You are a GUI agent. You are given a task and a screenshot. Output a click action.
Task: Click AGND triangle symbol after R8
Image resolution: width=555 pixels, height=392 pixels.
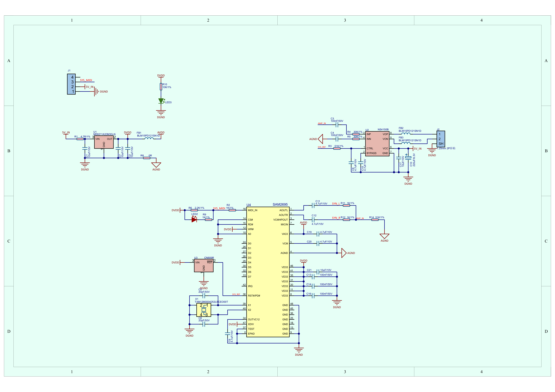click(x=156, y=165)
